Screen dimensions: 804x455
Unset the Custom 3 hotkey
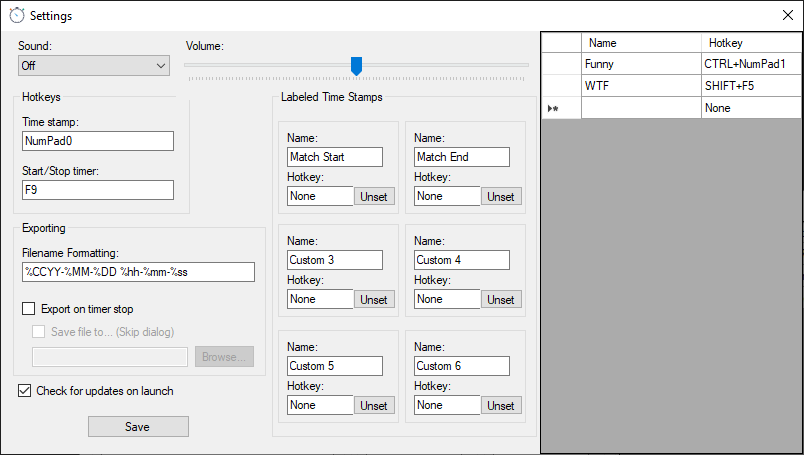tap(374, 300)
